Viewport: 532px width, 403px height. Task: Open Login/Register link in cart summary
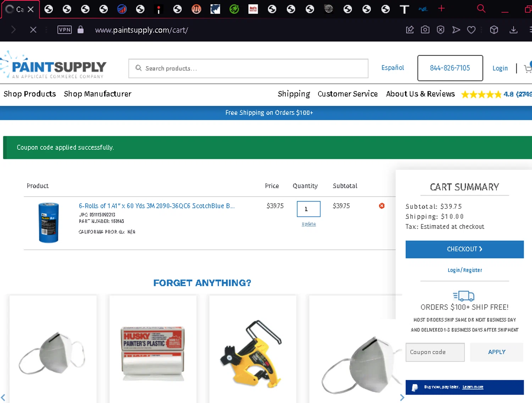click(465, 270)
